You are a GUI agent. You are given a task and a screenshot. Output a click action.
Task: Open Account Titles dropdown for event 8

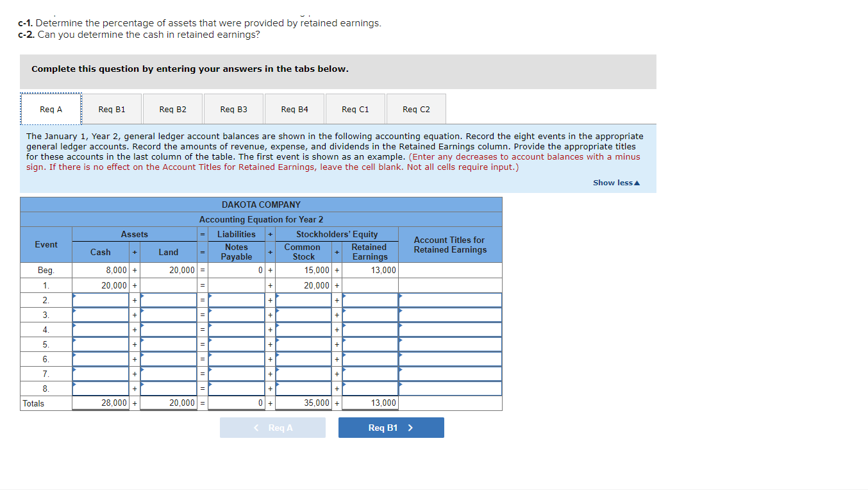coord(450,389)
